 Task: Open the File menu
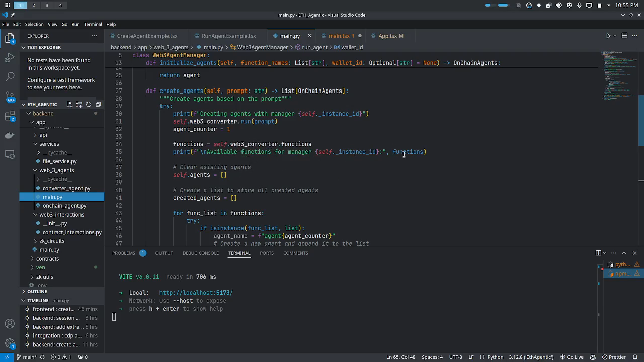[5, 24]
